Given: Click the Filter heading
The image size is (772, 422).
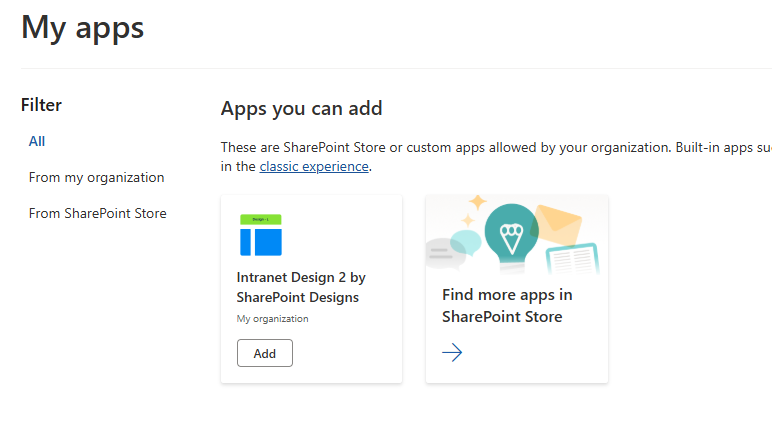Looking at the screenshot, I should coord(41,105).
